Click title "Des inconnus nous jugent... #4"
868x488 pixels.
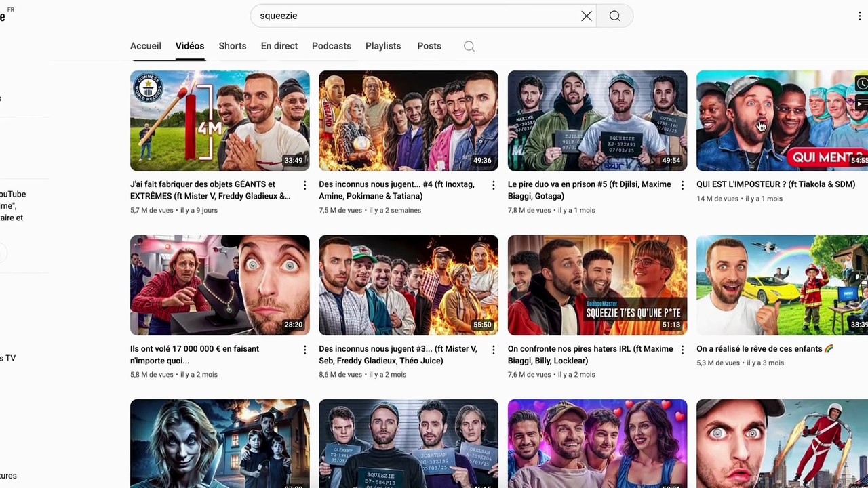click(x=397, y=190)
